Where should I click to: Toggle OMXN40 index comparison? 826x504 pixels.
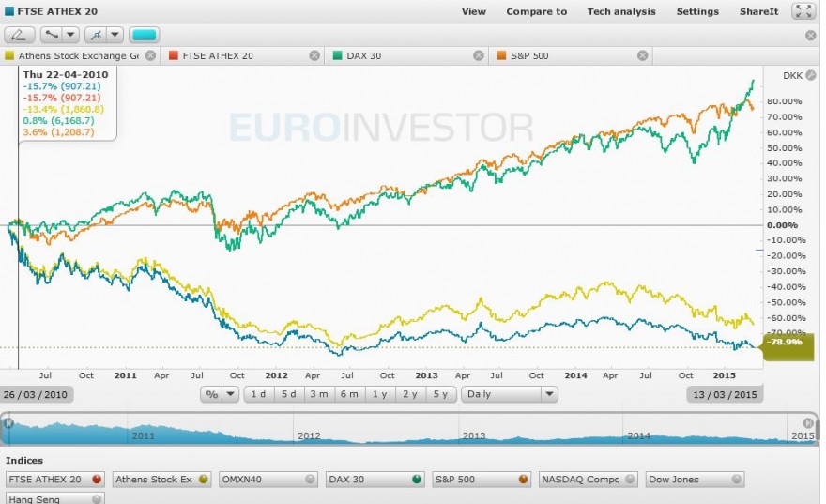click(x=268, y=480)
